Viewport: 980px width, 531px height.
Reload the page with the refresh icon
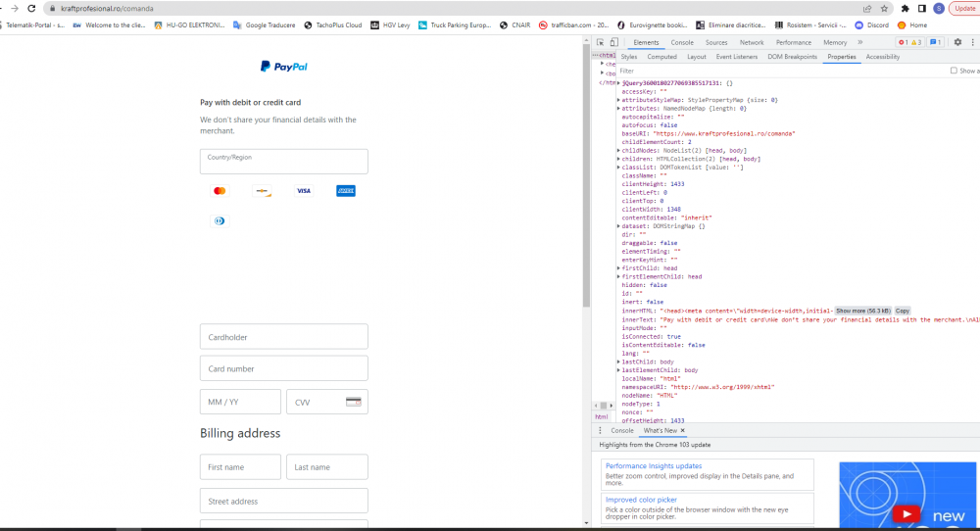31,9
